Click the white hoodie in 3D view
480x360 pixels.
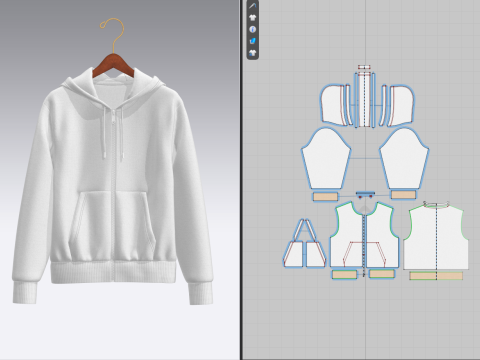click(113, 187)
